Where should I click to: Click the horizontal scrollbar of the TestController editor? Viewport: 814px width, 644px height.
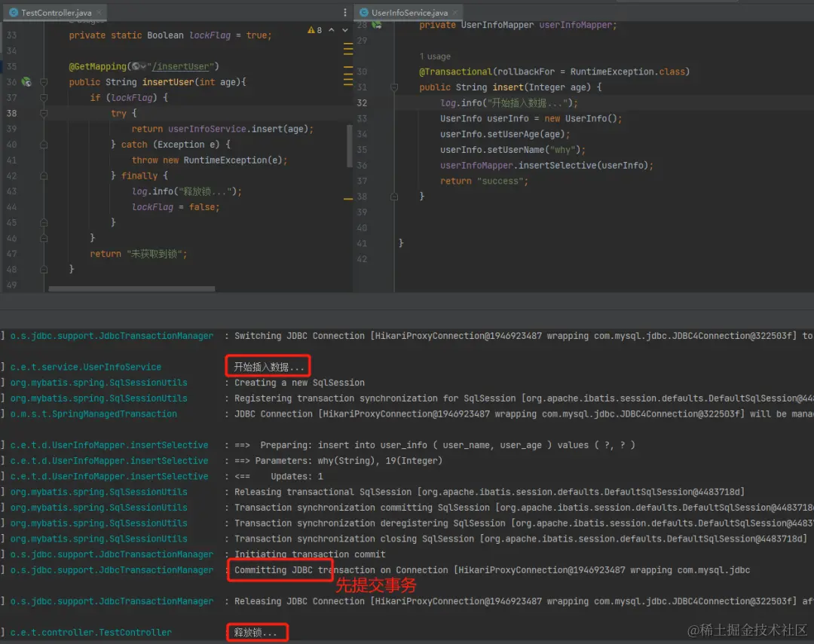pos(131,288)
